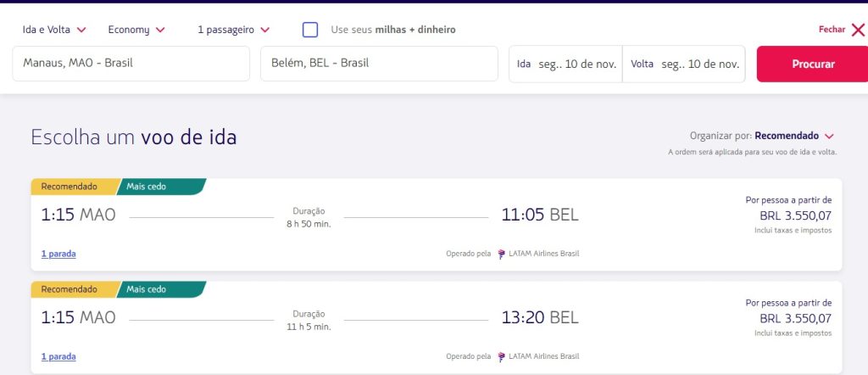Select the Ida departure date field
868x375 pixels.
565,64
